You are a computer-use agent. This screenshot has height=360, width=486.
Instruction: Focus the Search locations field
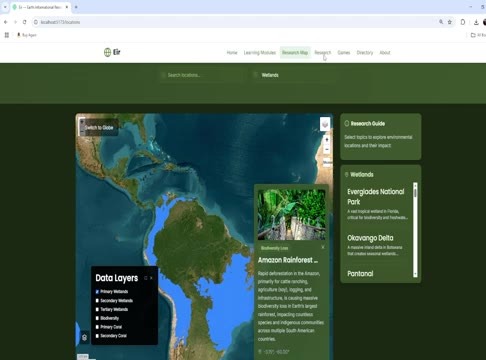[202, 75]
